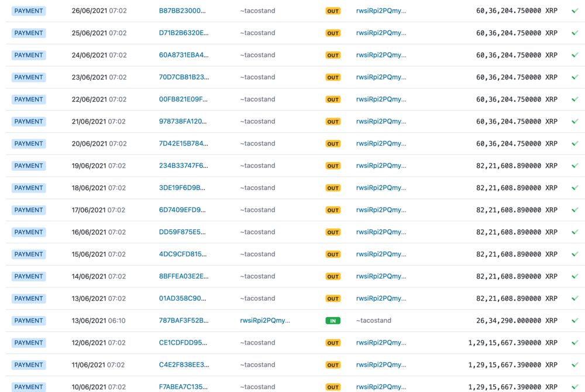Open destination rwsiRpi2PQmy... on 23/06/2021 row
The image size is (585, 392).
[381, 77]
